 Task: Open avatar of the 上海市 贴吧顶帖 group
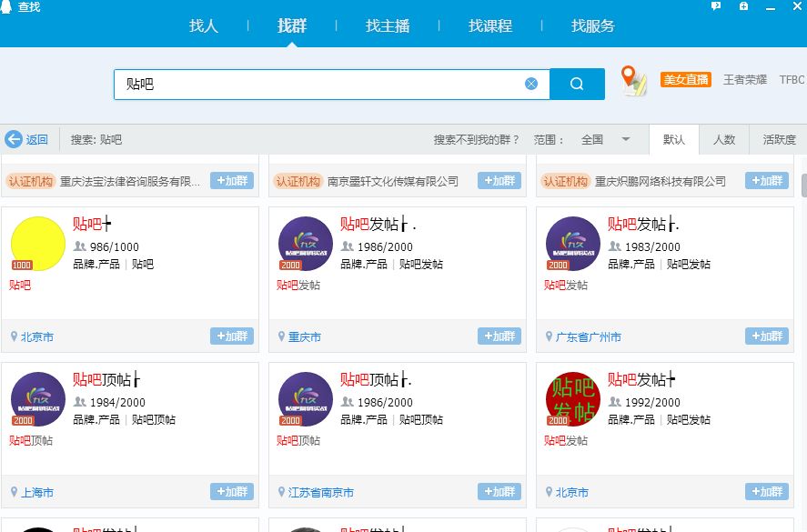click(x=38, y=399)
